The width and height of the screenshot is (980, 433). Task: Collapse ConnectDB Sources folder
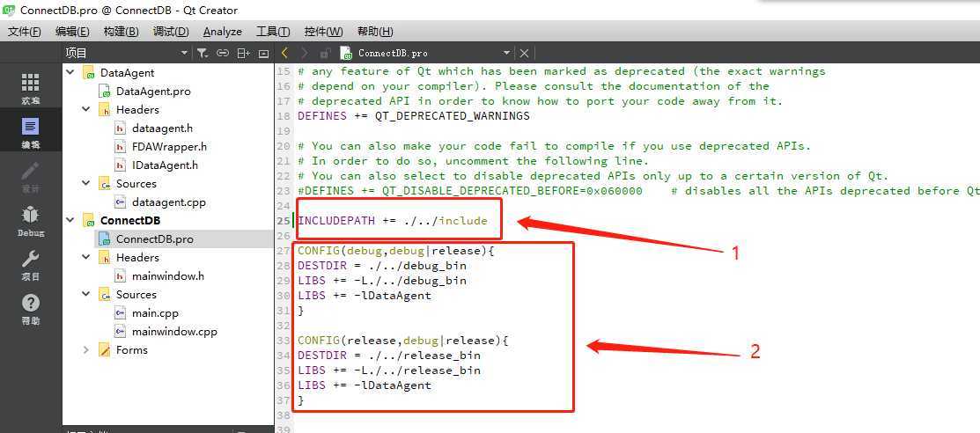pyautogui.click(x=86, y=294)
